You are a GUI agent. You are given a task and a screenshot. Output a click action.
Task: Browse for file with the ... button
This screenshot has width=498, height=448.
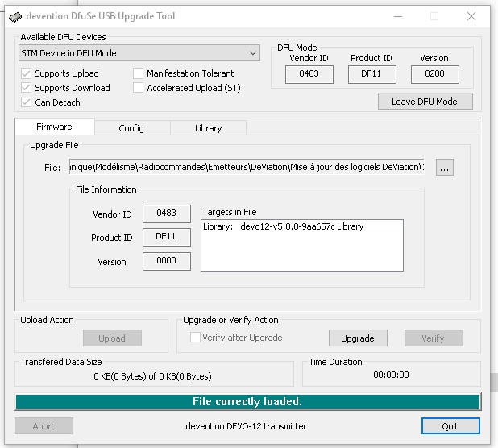[x=444, y=167]
